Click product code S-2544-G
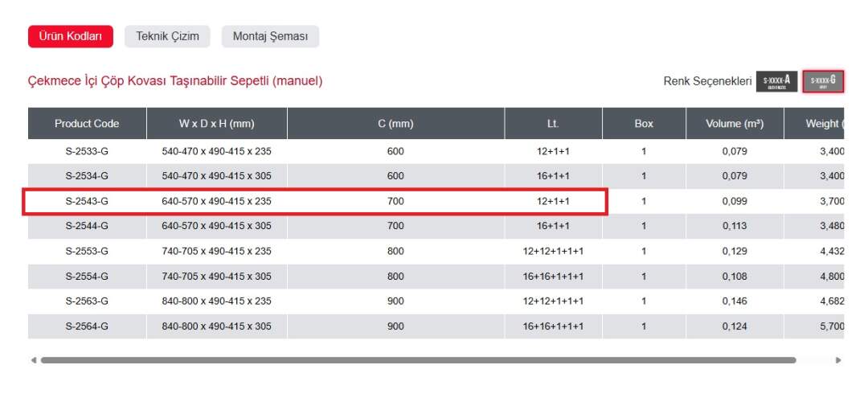868x414 pixels. [x=87, y=227]
